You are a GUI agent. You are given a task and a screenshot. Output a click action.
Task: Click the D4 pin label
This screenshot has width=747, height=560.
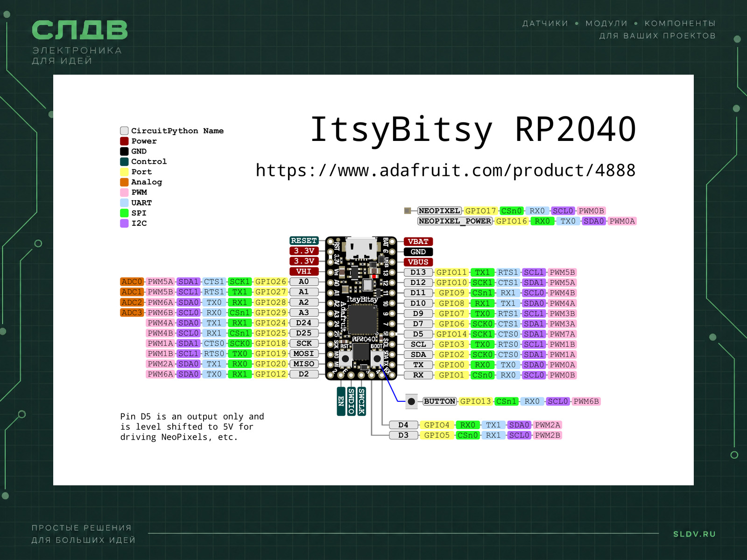[x=403, y=425]
